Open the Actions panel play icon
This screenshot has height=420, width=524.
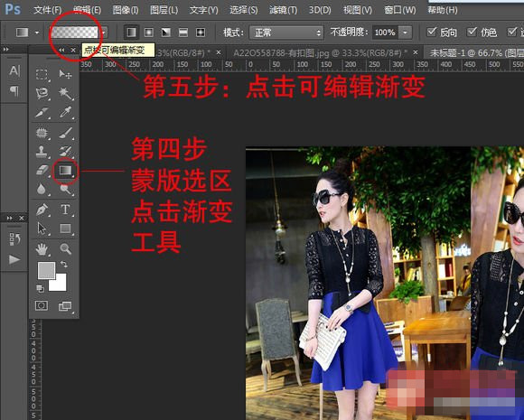(x=14, y=259)
